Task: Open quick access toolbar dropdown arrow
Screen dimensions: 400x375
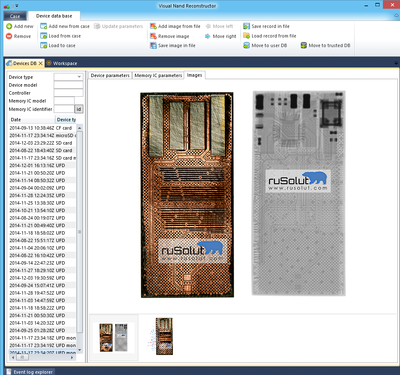Action: (17, 6)
